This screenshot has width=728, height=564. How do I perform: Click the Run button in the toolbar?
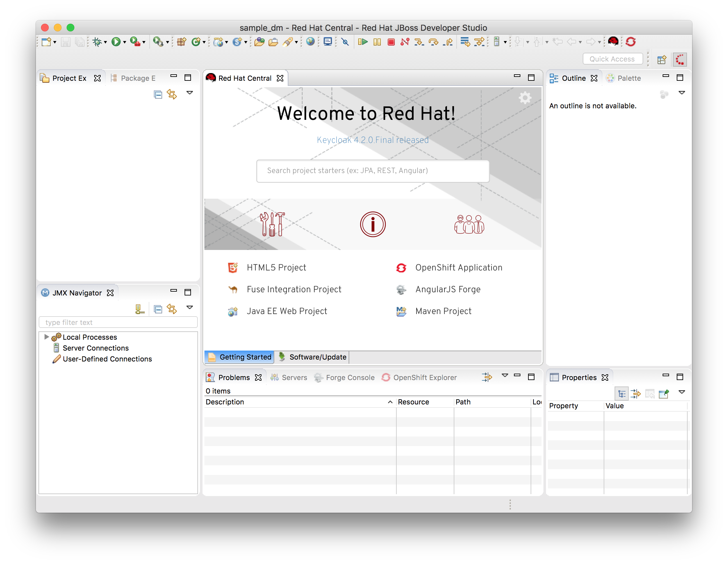pyautogui.click(x=116, y=42)
